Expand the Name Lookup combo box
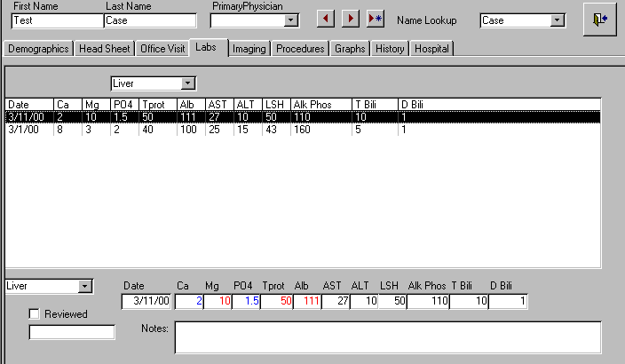The width and height of the screenshot is (625, 364). 558,20
